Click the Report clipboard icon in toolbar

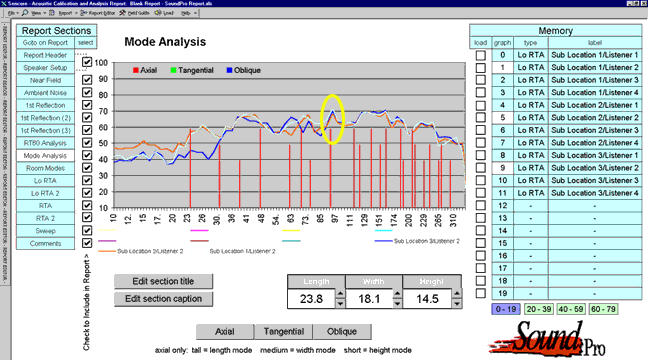(52, 13)
